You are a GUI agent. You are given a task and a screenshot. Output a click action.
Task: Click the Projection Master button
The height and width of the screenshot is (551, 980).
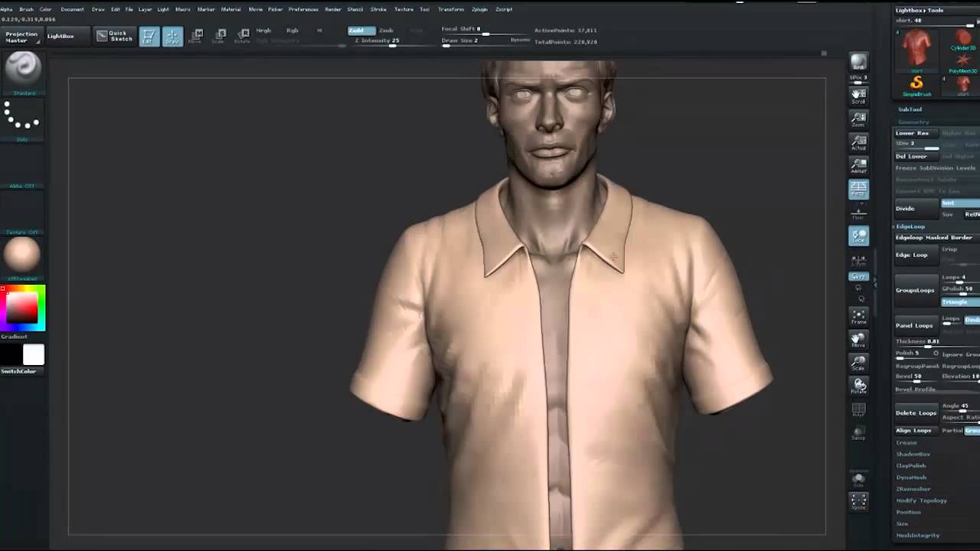point(21,37)
